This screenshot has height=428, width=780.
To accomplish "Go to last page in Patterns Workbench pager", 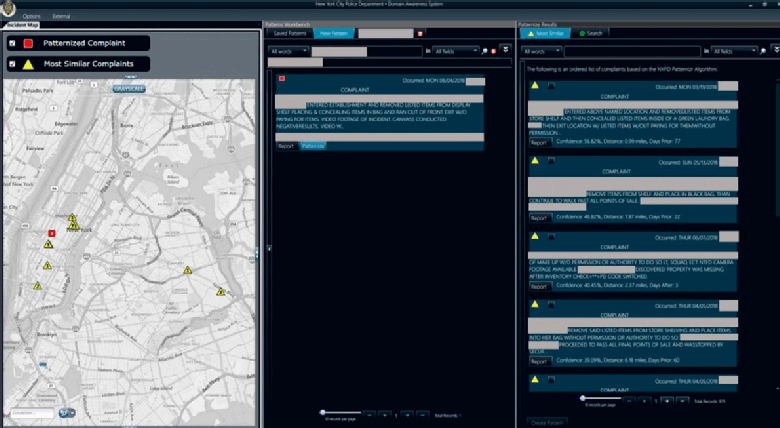I will [422, 415].
